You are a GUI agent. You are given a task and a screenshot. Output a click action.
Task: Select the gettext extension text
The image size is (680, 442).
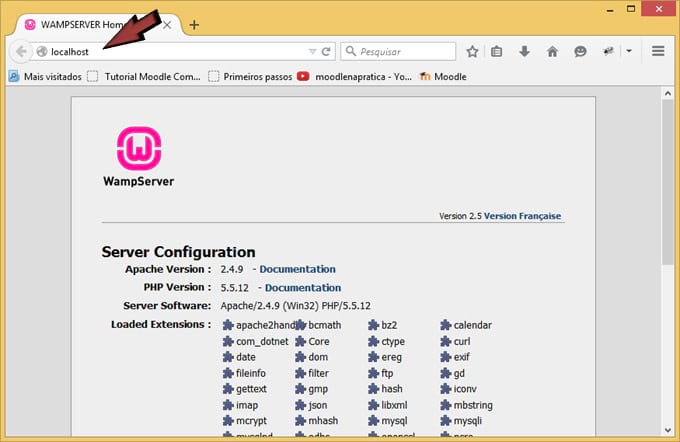pyautogui.click(x=251, y=389)
